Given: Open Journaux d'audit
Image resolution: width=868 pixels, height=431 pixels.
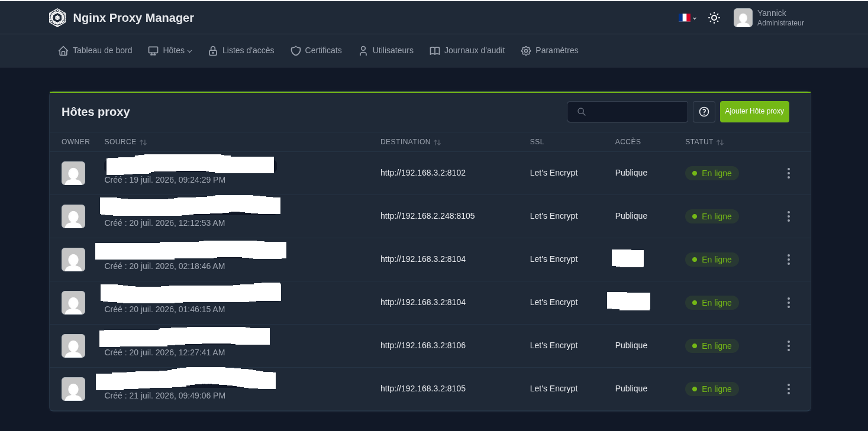Looking at the screenshot, I should click(467, 51).
